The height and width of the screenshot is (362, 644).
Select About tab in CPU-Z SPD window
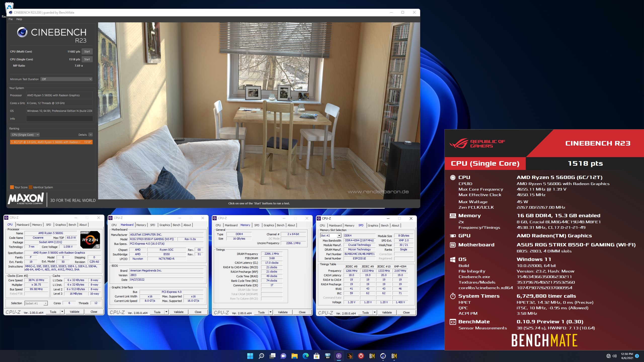395,225
